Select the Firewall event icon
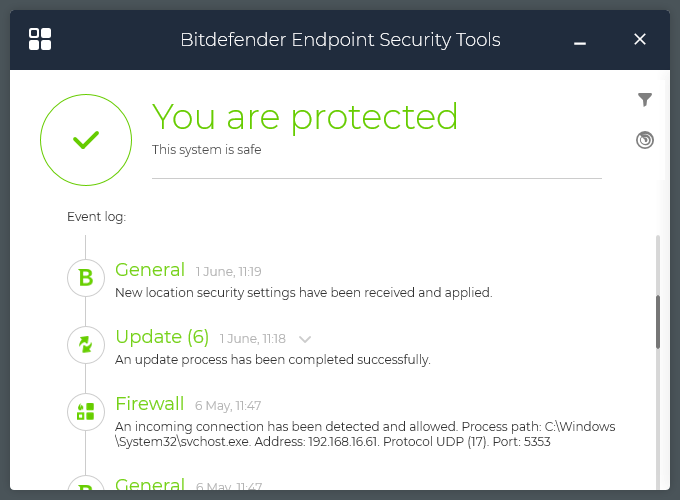680x500 pixels. 86,412
